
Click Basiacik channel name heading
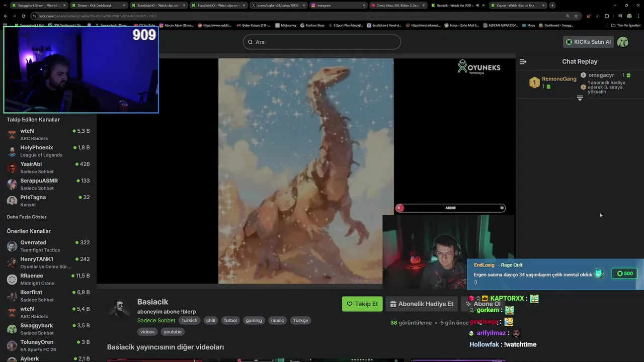[152, 302]
